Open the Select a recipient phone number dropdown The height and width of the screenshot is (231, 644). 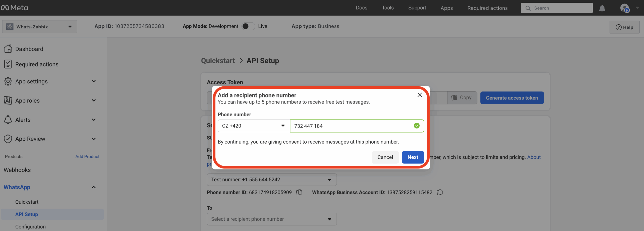[272, 219]
